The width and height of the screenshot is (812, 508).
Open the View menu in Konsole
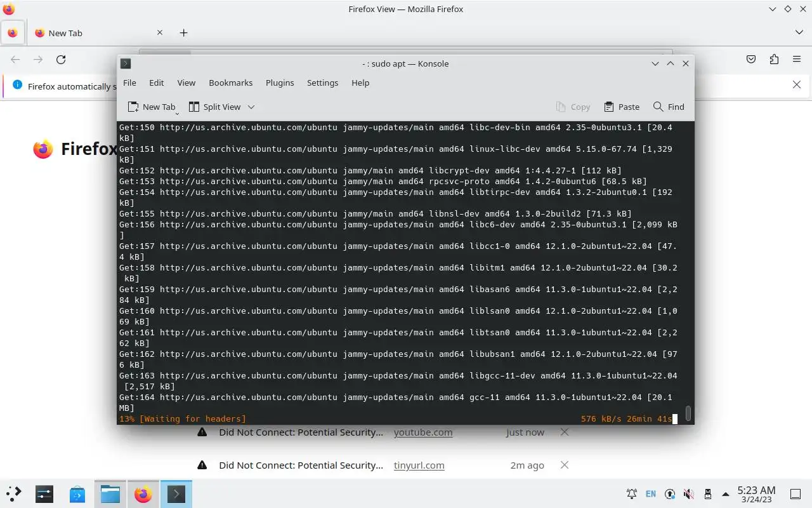(x=186, y=83)
